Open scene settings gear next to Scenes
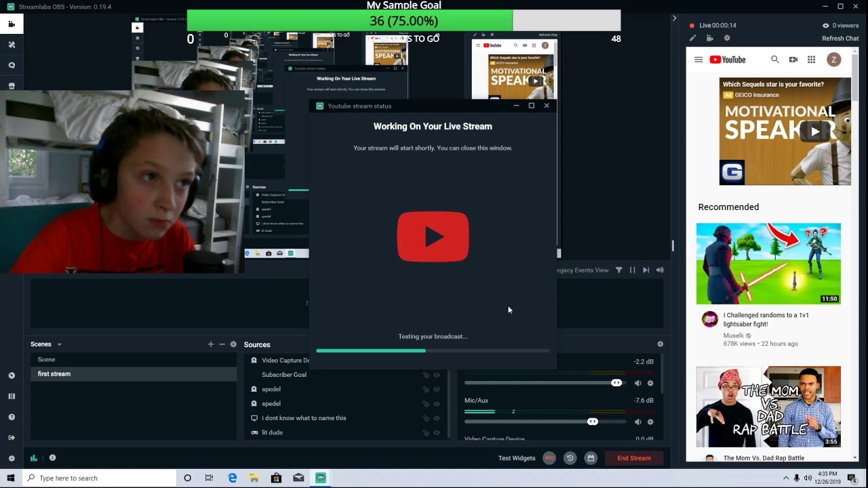This screenshot has height=488, width=868. pos(233,344)
